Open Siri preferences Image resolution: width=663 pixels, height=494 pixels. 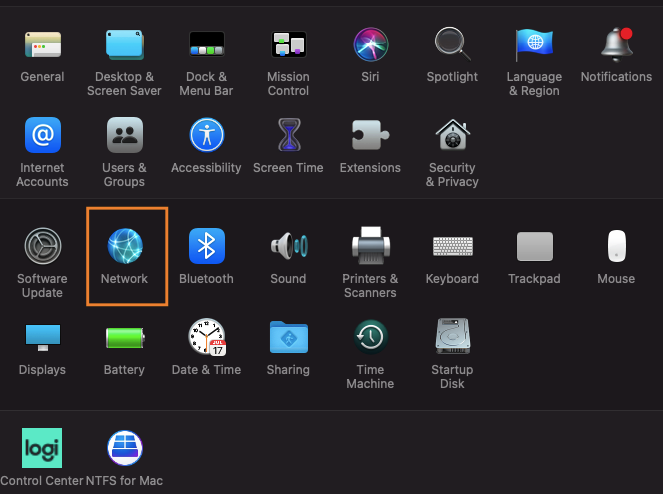tap(370, 45)
